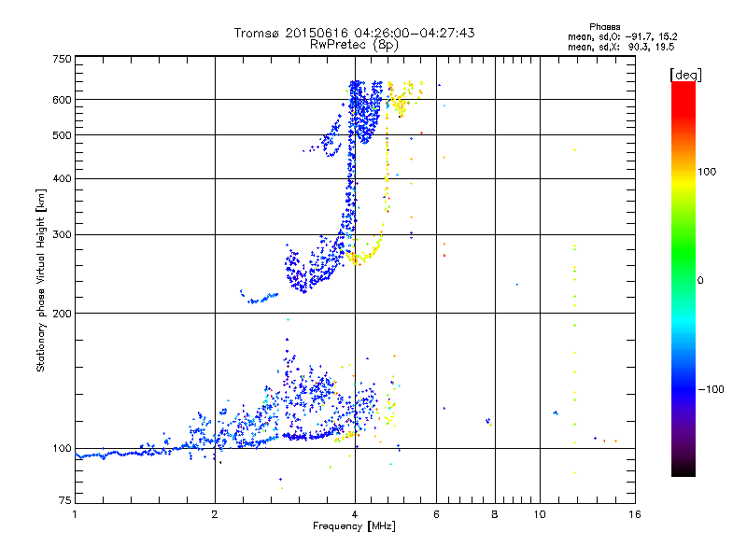Click the '100' label on the colorbar
The height and width of the screenshot is (560, 747).
[x=707, y=172]
